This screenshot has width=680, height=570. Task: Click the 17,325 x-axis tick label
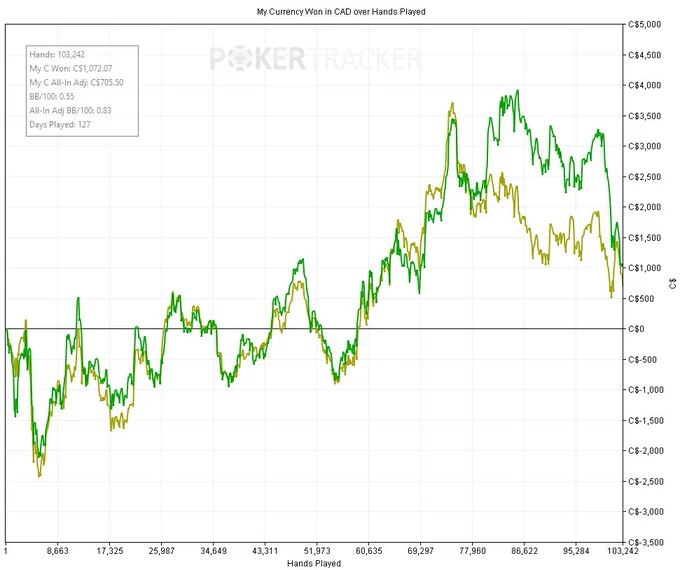[x=110, y=551]
